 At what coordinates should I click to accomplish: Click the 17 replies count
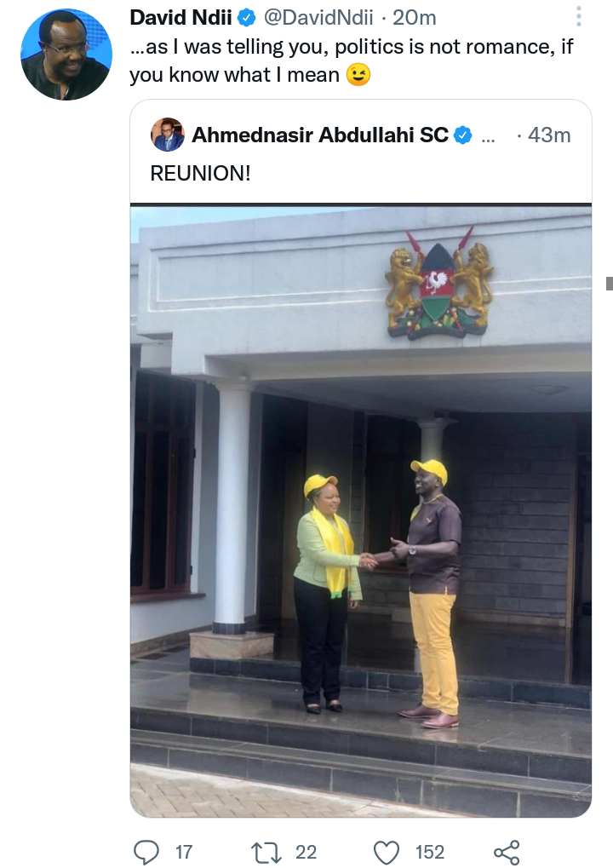(x=184, y=852)
